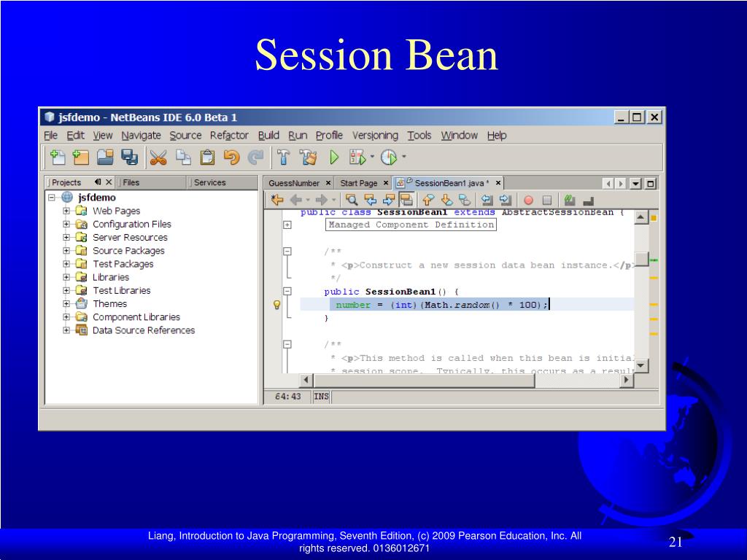Click the Paste clipboard icon

point(207,157)
